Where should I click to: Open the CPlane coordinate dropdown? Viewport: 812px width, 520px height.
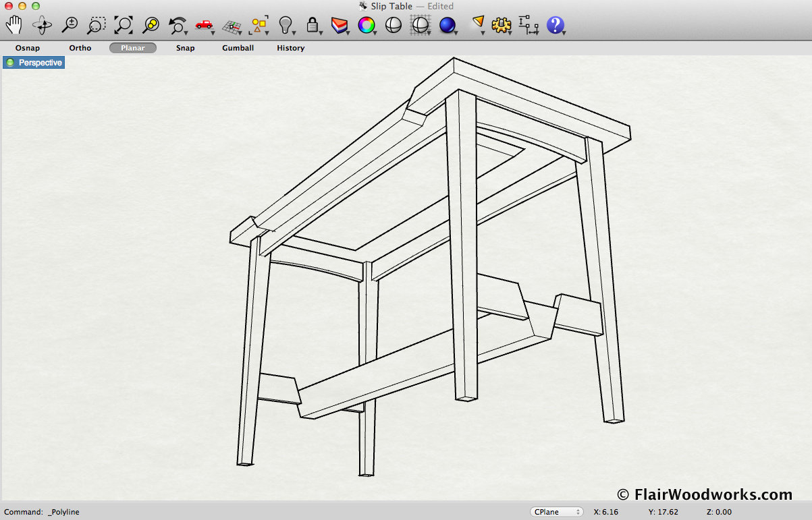pyautogui.click(x=556, y=512)
